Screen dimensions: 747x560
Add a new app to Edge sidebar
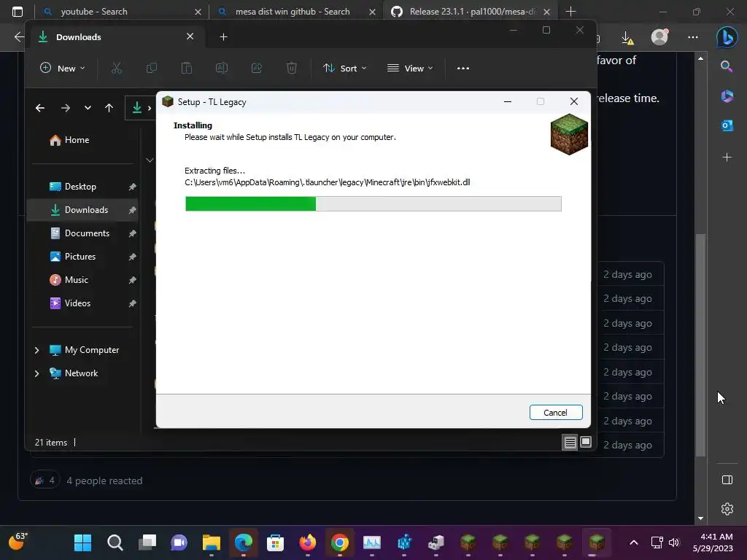pyautogui.click(x=727, y=157)
